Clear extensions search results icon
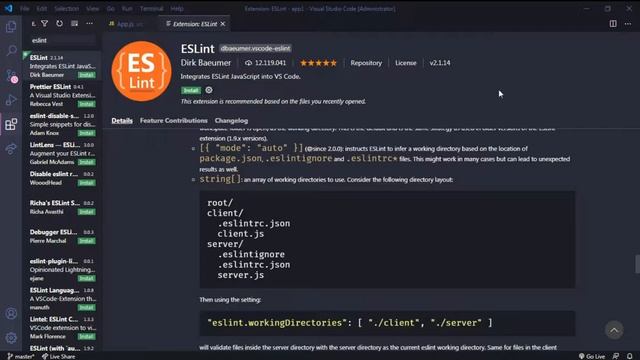 74,24
